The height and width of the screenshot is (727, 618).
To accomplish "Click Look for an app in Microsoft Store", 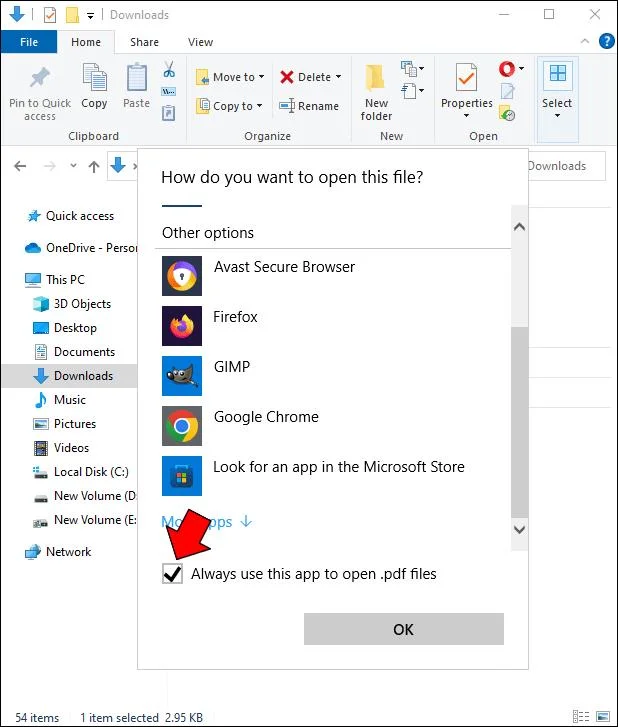I will [x=338, y=467].
